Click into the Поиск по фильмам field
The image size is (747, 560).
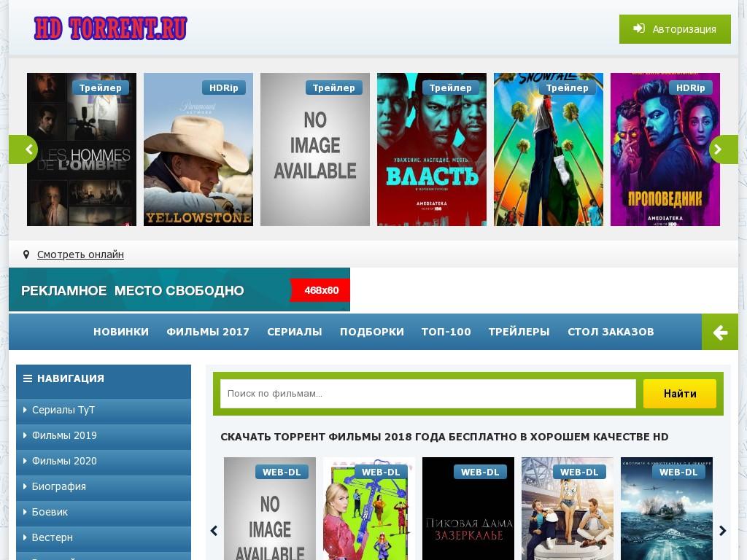427,394
